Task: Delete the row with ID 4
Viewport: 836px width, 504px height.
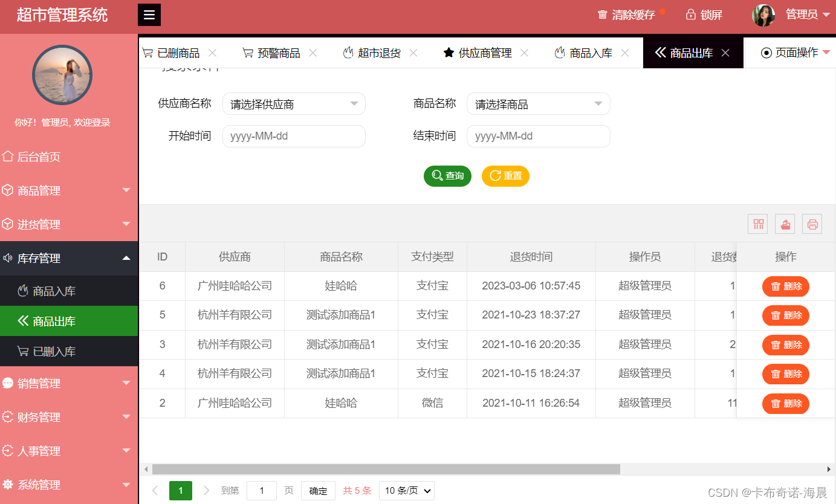Action: (x=786, y=374)
